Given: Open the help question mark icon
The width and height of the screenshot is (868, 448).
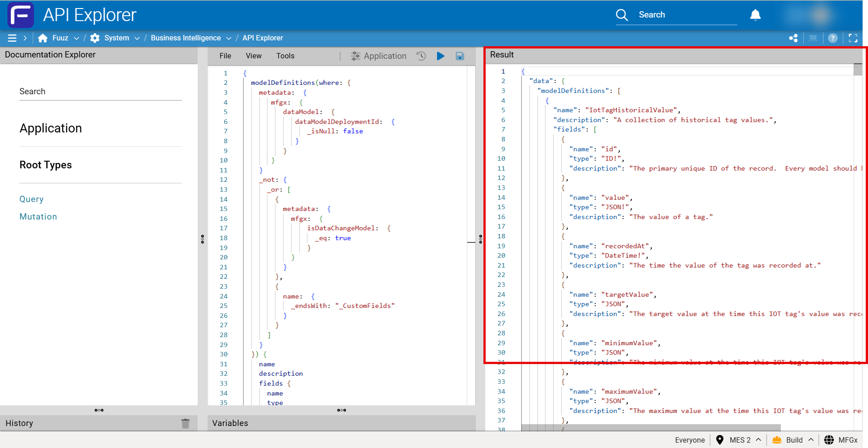Looking at the screenshot, I should [x=833, y=38].
